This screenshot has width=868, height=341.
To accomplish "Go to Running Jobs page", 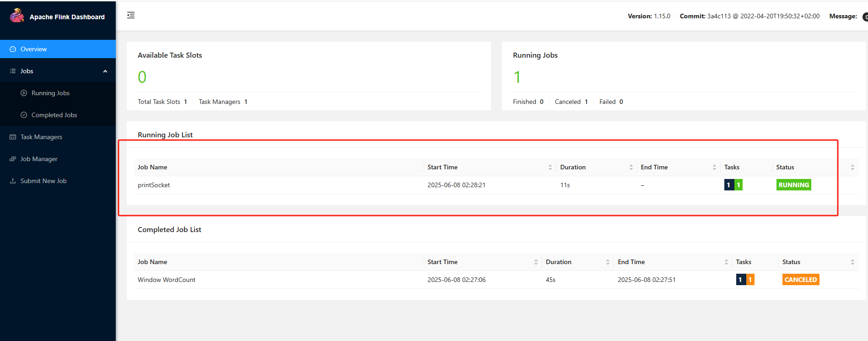I will click(x=58, y=93).
